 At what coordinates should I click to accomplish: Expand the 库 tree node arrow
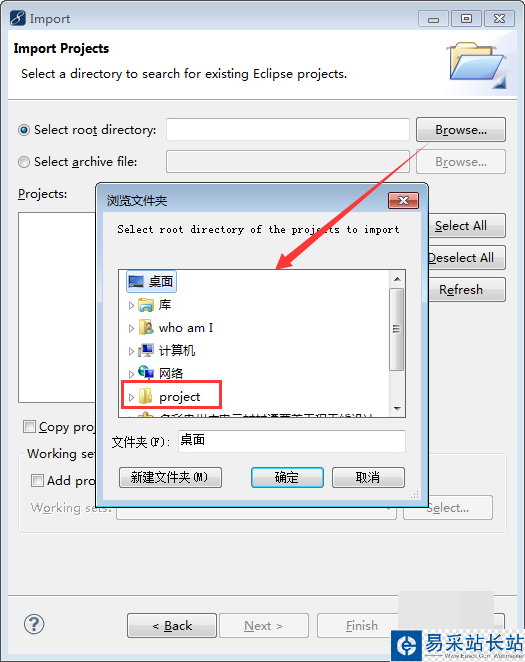point(131,305)
